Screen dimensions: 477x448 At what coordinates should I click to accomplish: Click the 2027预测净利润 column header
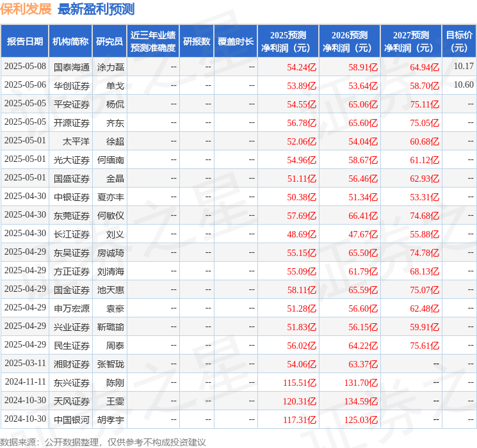tap(411, 41)
